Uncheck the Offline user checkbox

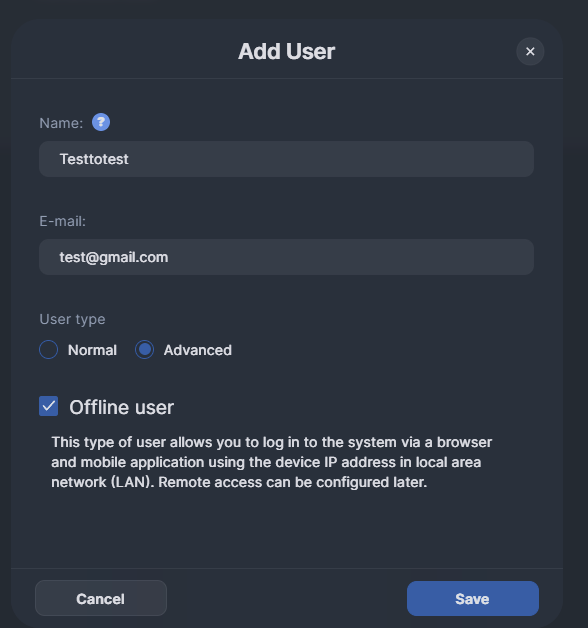tap(48, 406)
